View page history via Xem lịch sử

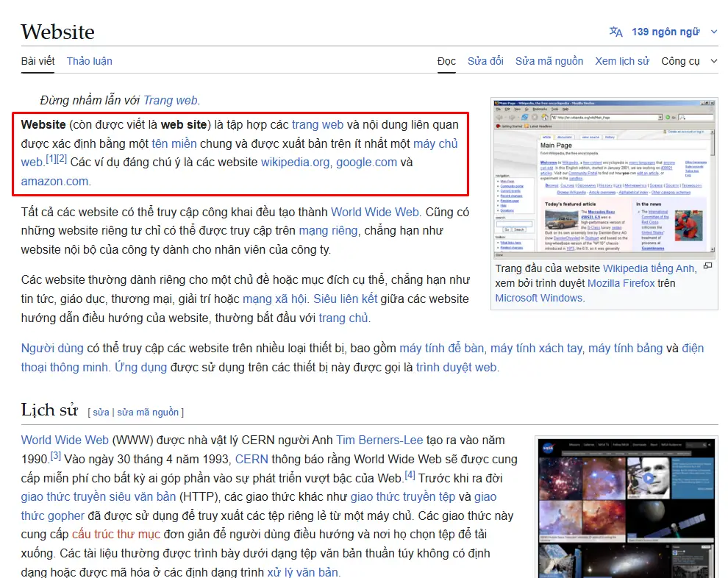621,61
